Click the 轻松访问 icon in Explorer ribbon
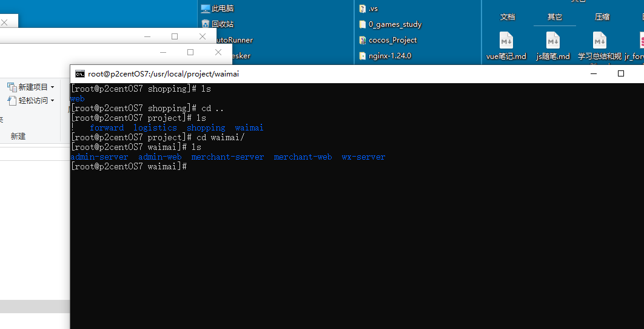Image resolution: width=644 pixels, height=329 pixels. [x=12, y=100]
